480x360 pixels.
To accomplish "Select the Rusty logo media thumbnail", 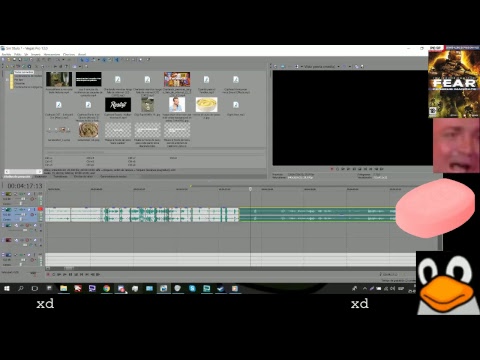I will coord(118,105).
